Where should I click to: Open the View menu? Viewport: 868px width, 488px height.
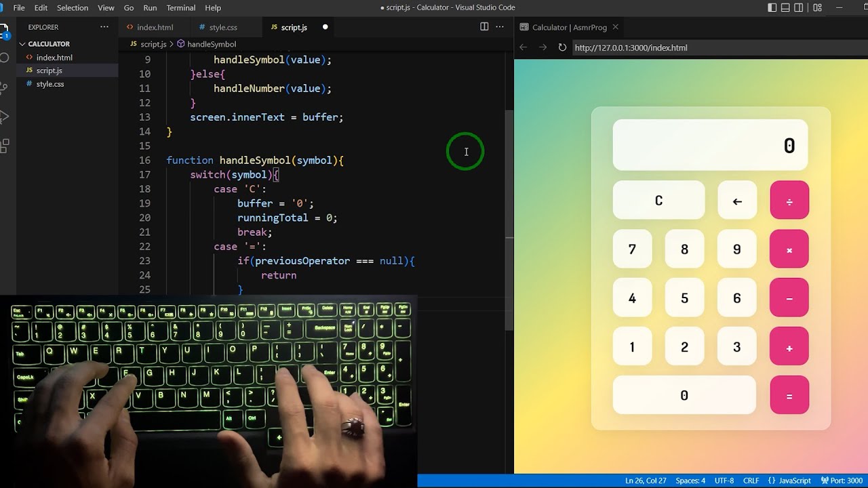click(x=106, y=7)
